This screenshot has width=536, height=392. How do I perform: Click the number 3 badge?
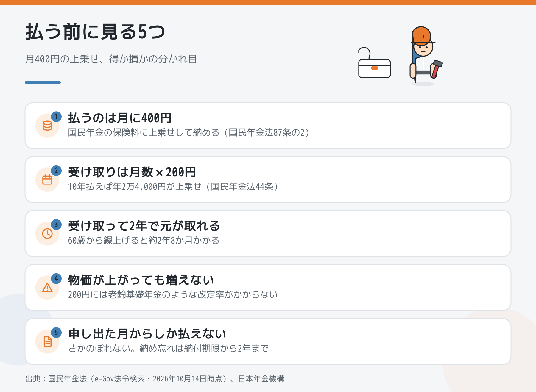(56, 225)
